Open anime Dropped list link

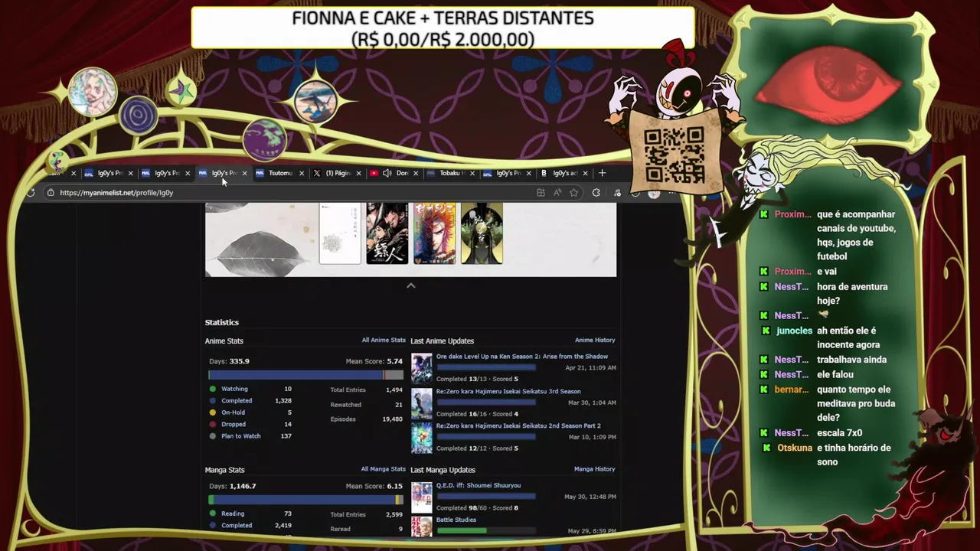coord(234,424)
